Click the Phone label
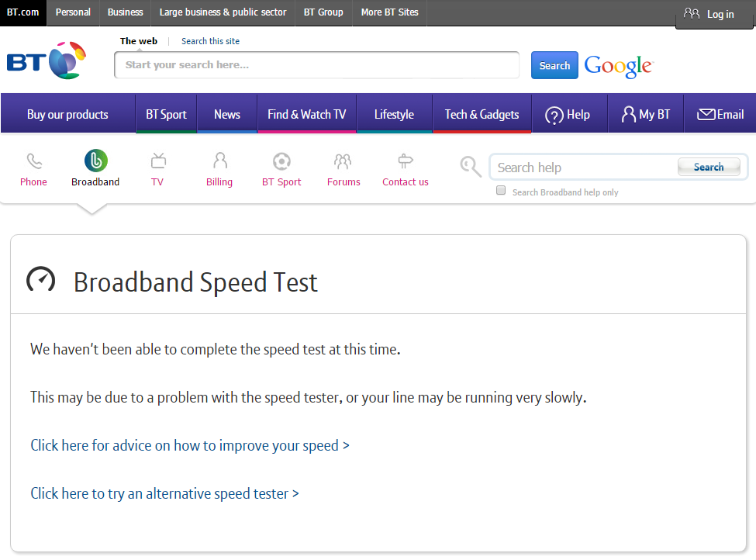Viewport: 756px width, 560px height. [34, 181]
